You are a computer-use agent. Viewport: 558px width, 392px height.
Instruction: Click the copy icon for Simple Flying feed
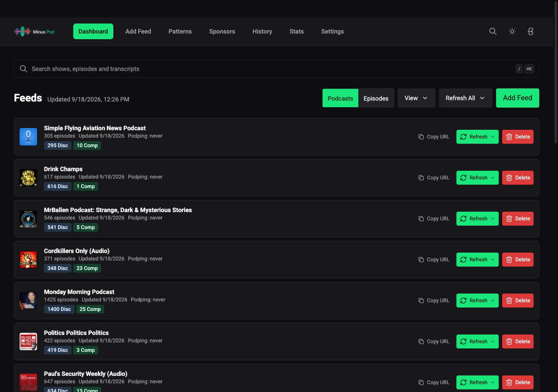[421, 137]
